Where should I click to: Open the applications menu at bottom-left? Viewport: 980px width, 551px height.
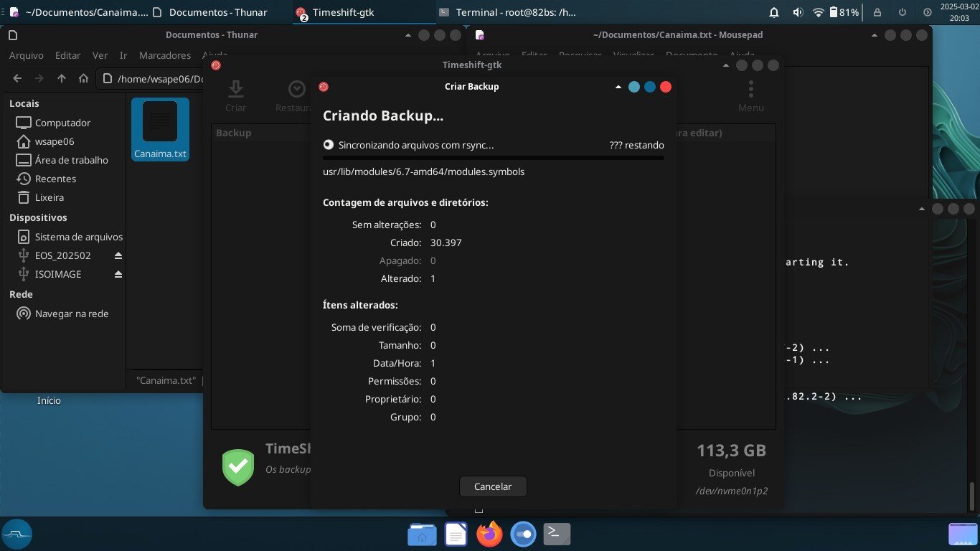[17, 534]
